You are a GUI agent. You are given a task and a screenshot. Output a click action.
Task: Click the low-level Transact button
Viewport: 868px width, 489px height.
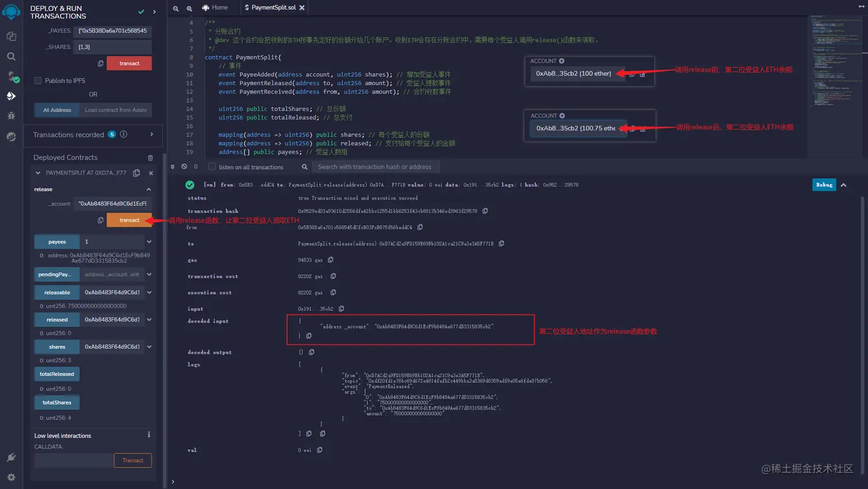tap(133, 460)
